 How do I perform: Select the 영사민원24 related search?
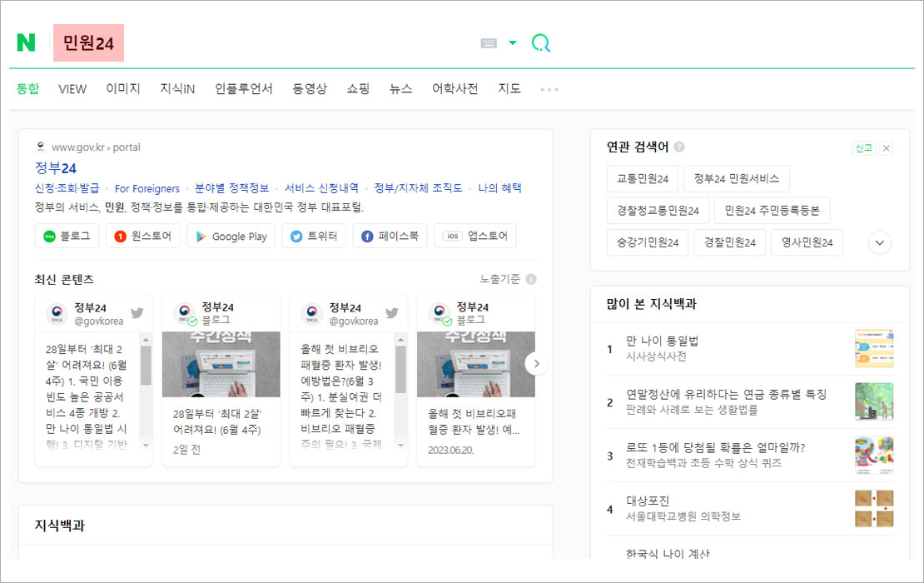(x=807, y=242)
